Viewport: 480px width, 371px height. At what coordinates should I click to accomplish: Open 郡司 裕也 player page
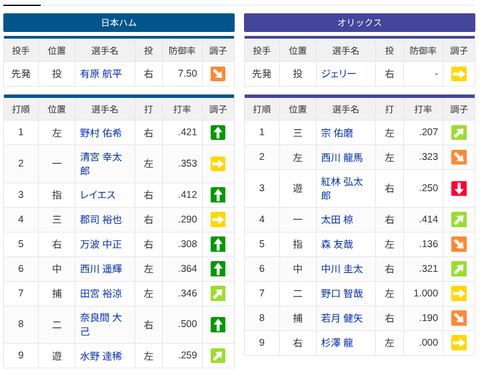(101, 219)
